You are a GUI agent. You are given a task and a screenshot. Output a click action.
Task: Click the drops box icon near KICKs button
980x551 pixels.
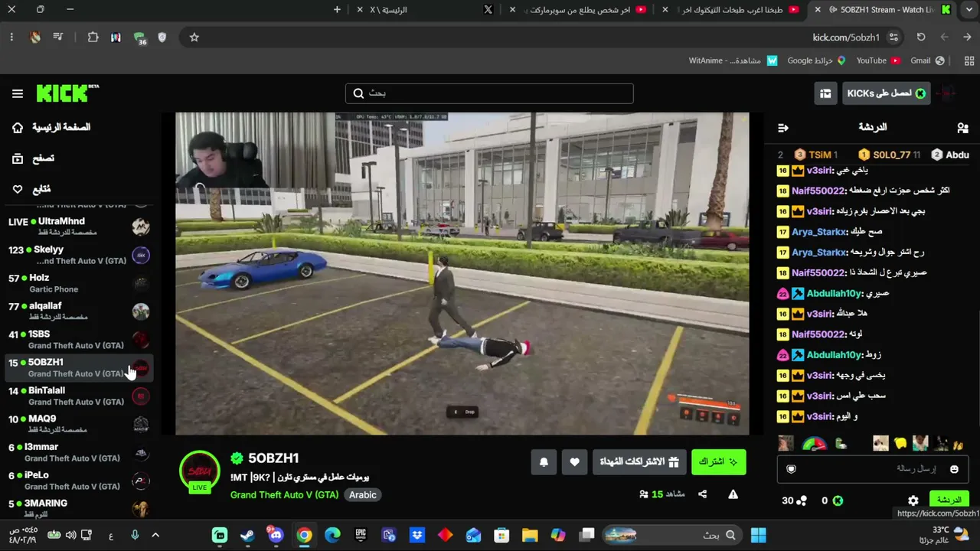tap(825, 93)
